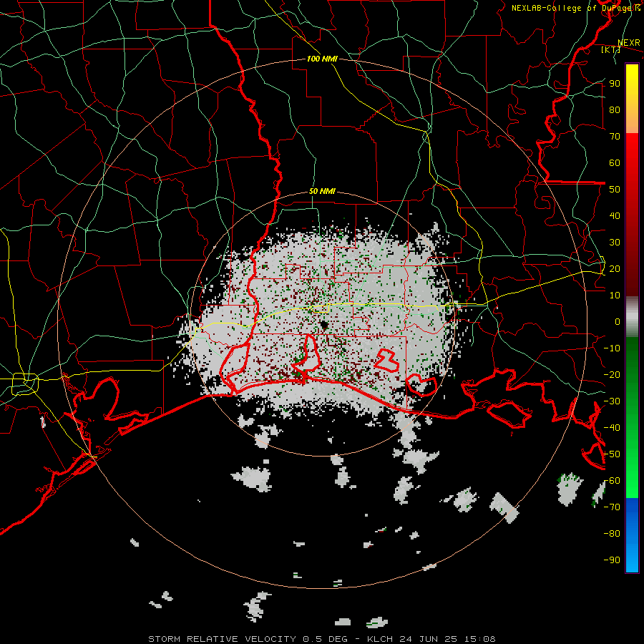Click the "-10" scale value
This screenshot has height=644, width=644.
612,348
